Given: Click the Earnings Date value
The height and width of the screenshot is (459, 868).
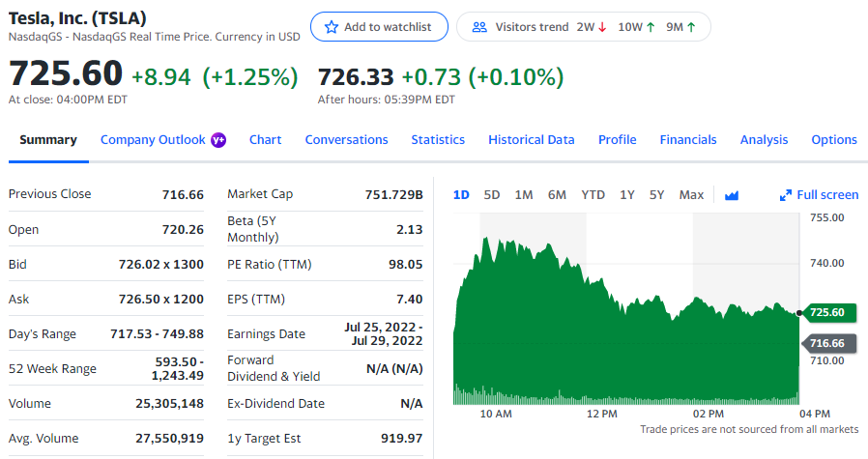Looking at the screenshot, I should click(384, 334).
